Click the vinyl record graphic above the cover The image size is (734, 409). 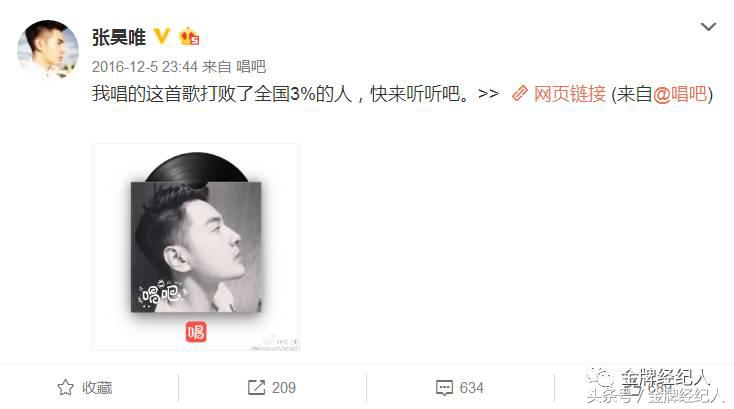197,167
